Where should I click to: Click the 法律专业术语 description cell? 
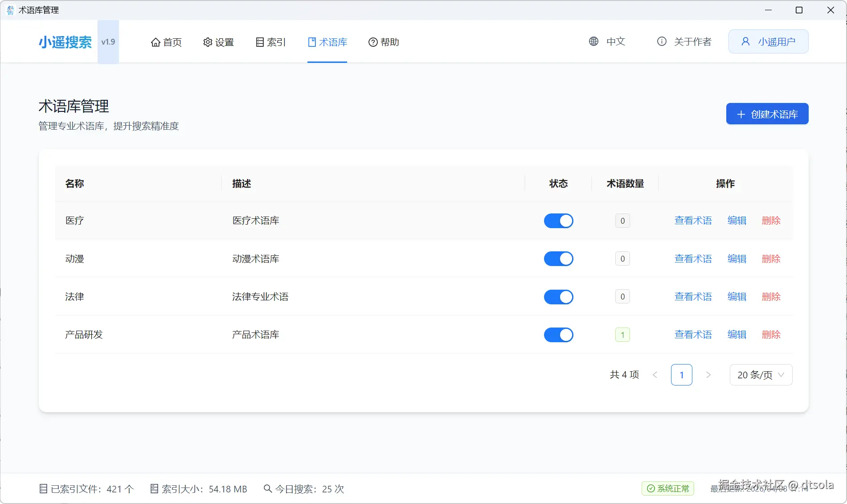tap(260, 297)
